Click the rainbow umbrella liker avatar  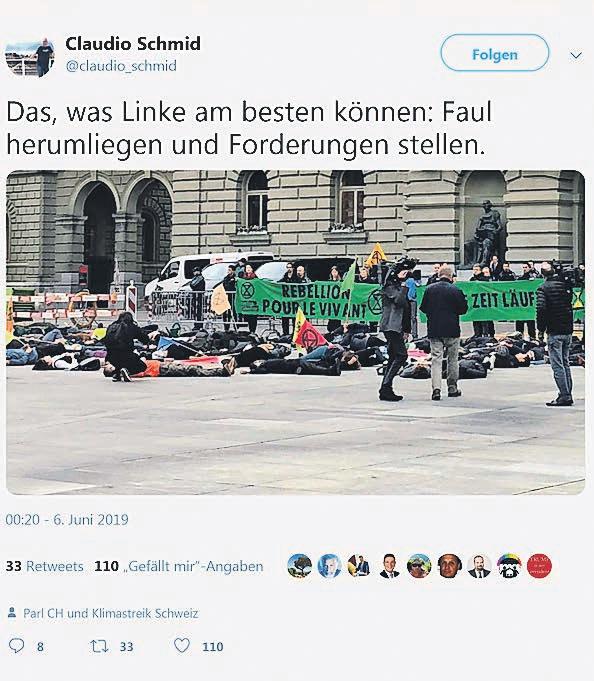(509, 566)
